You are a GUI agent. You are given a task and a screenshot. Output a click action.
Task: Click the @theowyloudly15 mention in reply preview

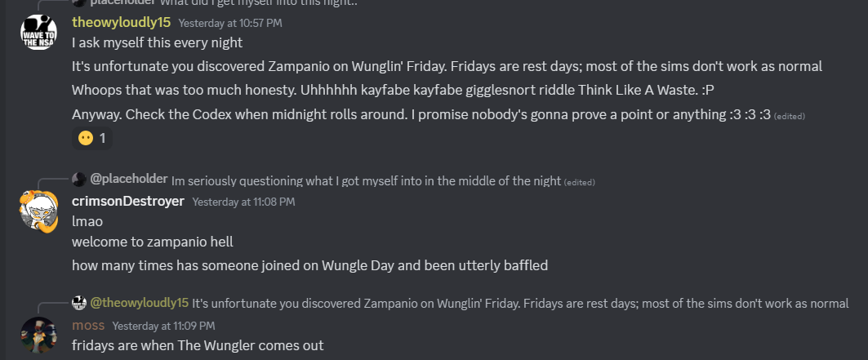139,303
